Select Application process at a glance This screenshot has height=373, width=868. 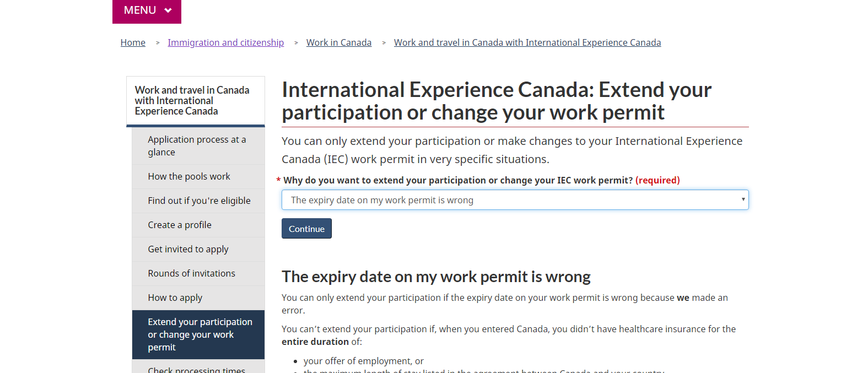[198, 146]
